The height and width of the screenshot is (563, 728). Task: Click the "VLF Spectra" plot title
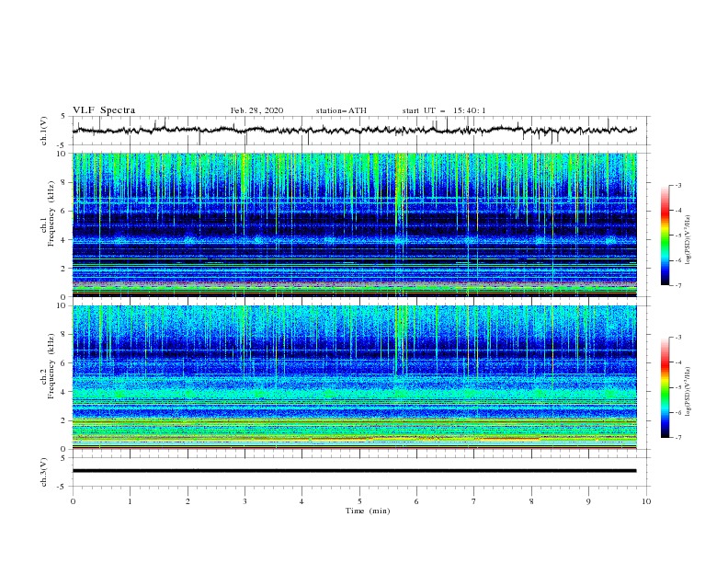[x=104, y=110]
